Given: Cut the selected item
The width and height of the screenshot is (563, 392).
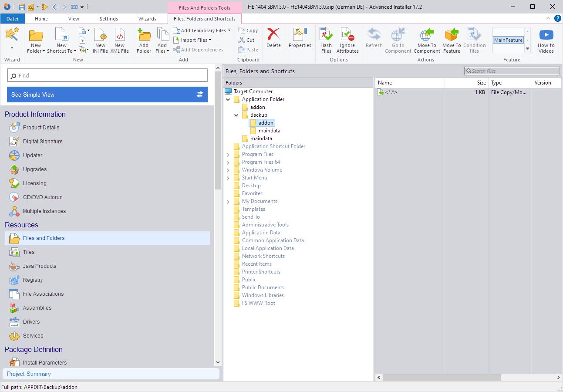Looking at the screenshot, I should point(247,40).
